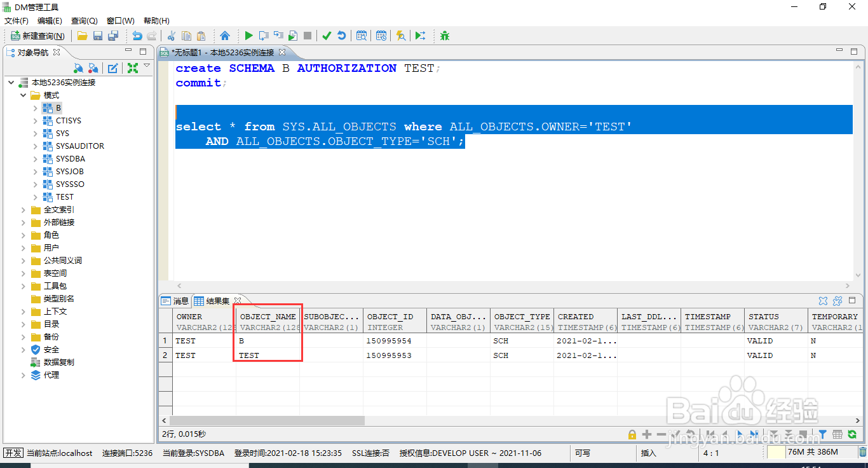
Task: Maximize the object navigator panel
Action: [x=143, y=52]
